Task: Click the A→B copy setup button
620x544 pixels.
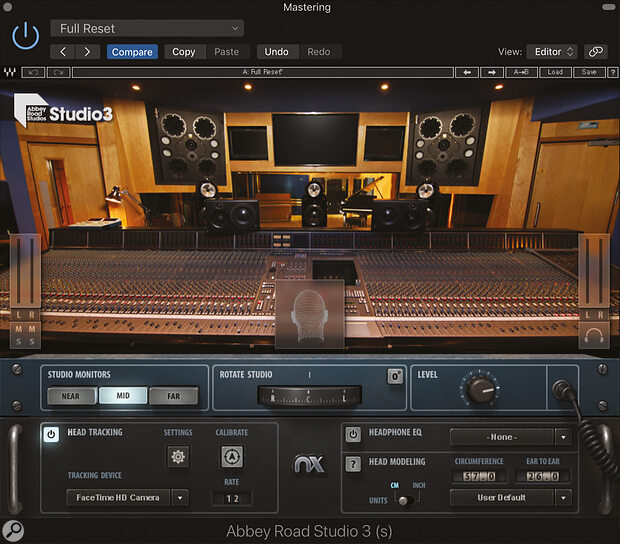Action: (x=522, y=72)
